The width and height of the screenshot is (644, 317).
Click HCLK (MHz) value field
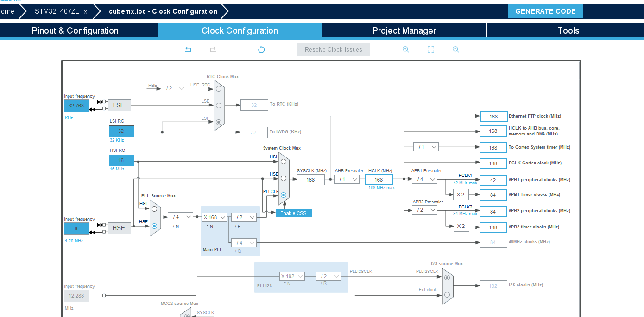(379, 180)
